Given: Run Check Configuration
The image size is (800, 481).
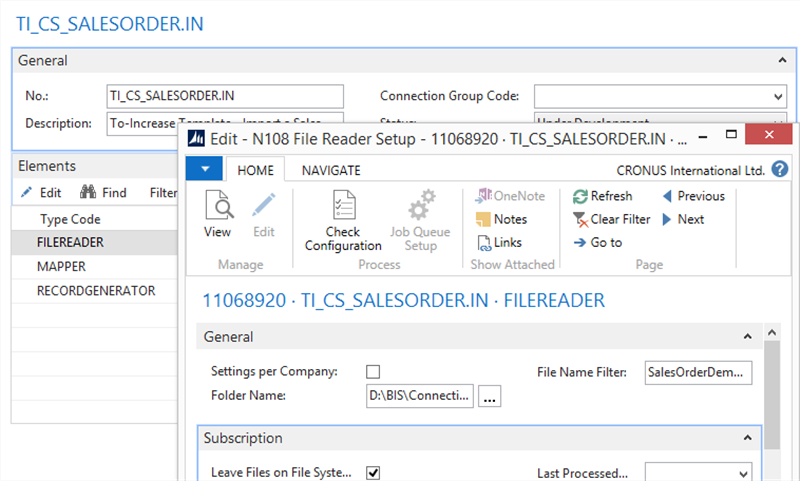Looking at the screenshot, I should [343, 220].
